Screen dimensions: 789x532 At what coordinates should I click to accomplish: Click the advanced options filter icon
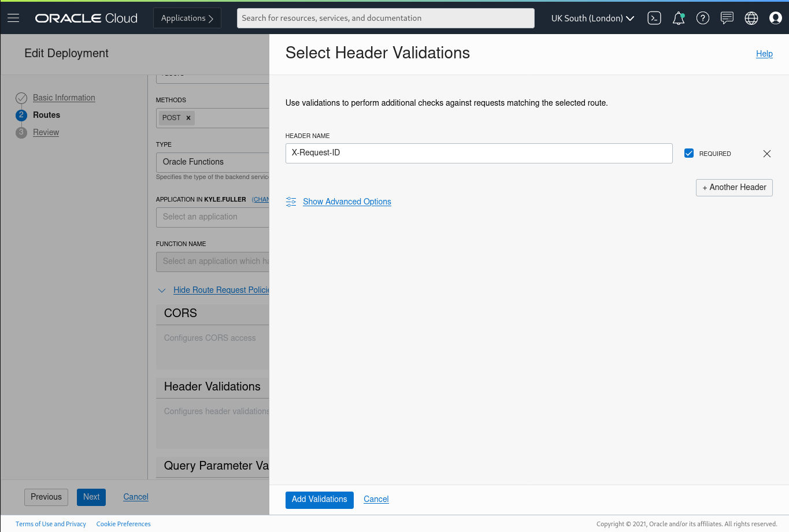pos(291,202)
